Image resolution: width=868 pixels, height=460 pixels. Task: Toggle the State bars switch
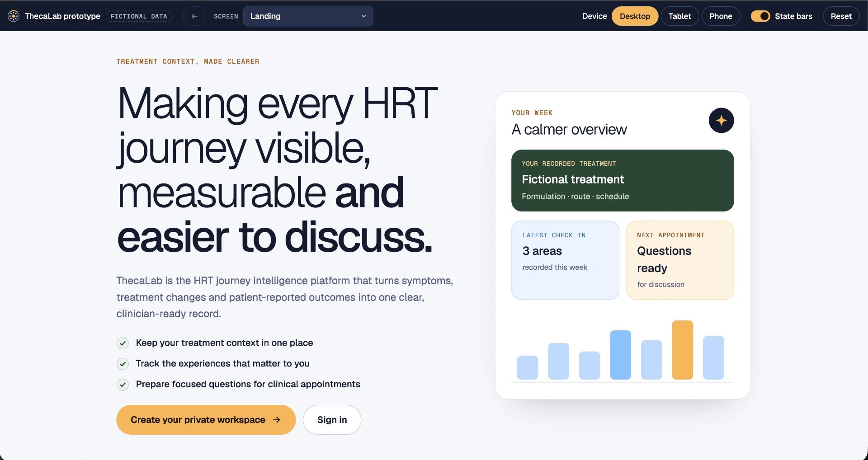tap(760, 16)
